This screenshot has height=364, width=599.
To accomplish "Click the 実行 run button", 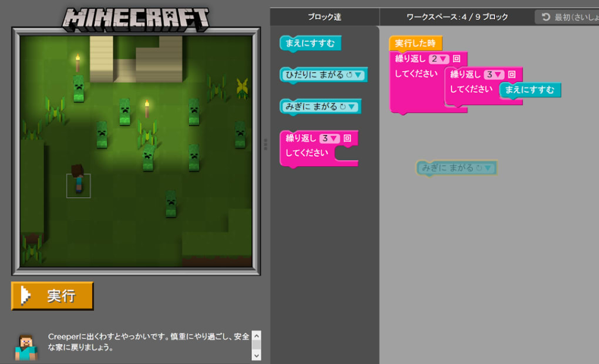I will click(52, 296).
